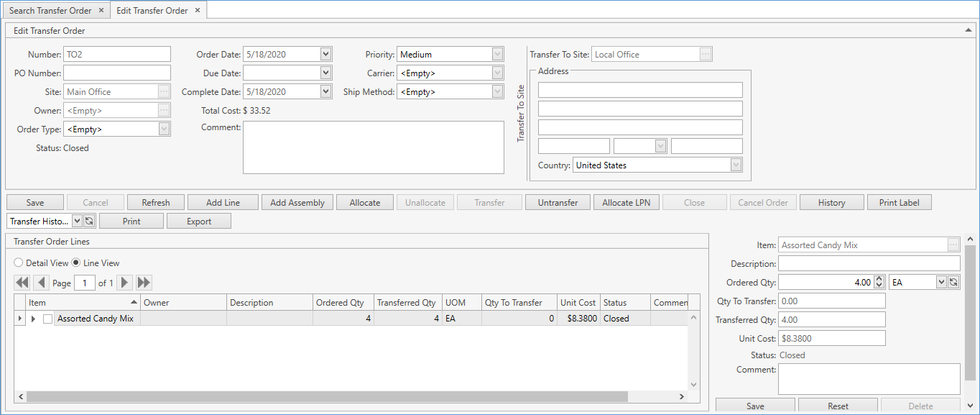Open the Order Date dropdown
980x415 pixels.
coord(325,55)
